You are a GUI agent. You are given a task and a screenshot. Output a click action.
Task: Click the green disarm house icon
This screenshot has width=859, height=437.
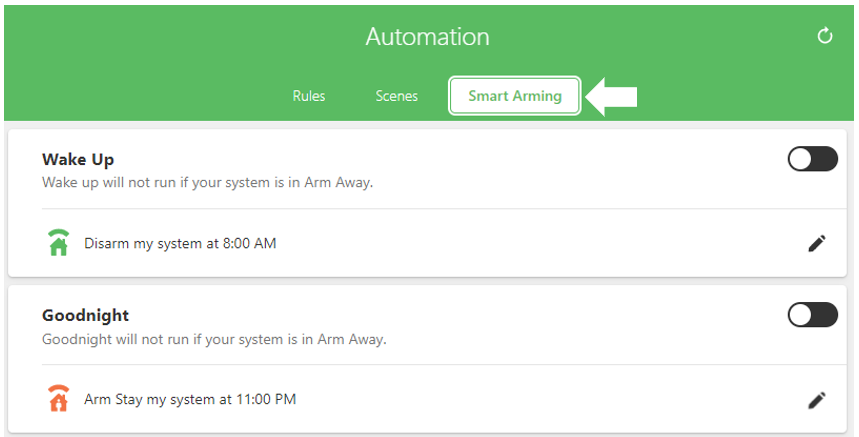pos(59,243)
